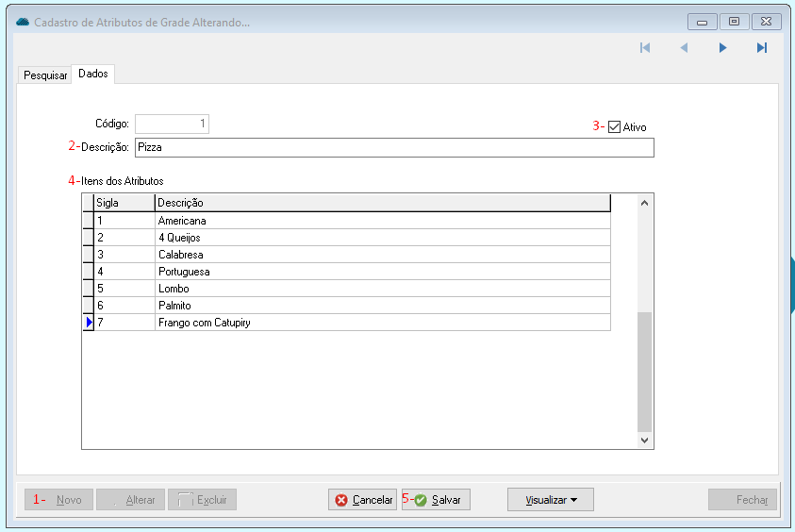Screen dimensions: 795x532
Task: Click the Sigla column header
Action: click(124, 203)
